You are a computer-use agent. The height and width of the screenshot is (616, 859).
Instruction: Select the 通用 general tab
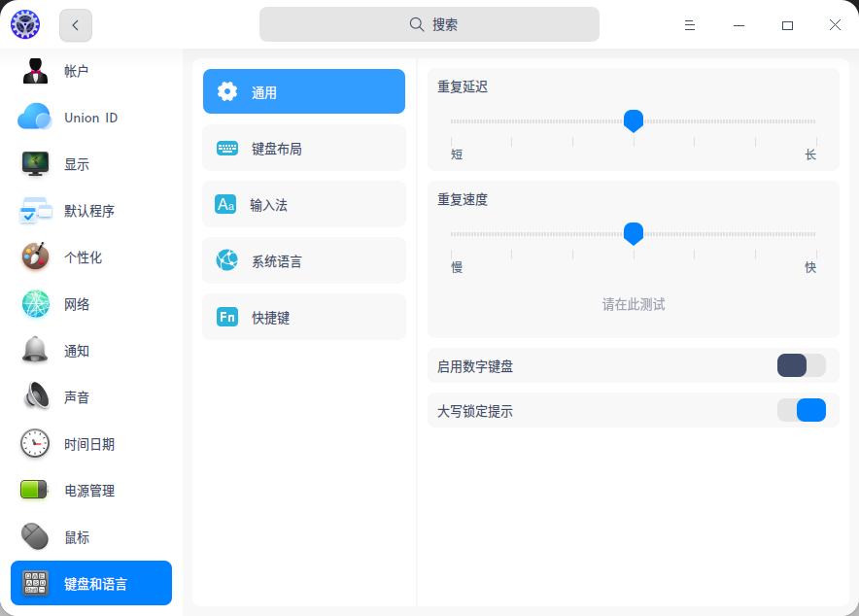click(x=304, y=91)
